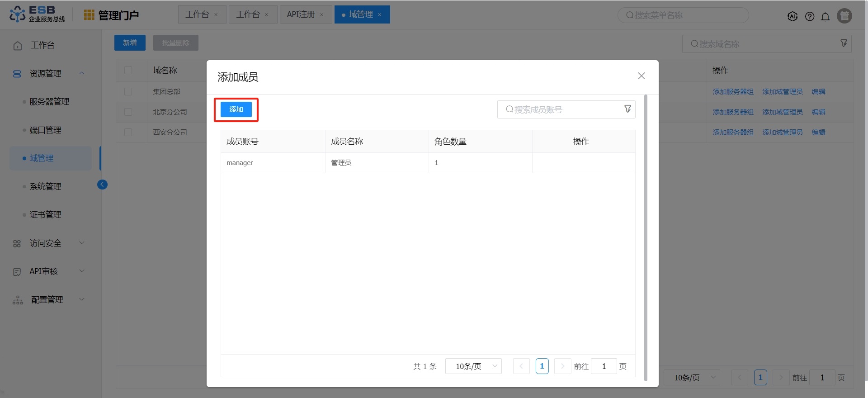Check the box for 集团总部 row
Image resolution: width=868 pixels, height=398 pixels.
pos(128,91)
